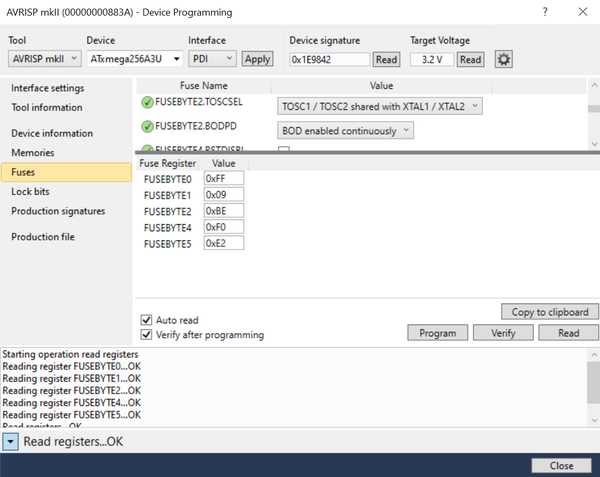Open the TOSCSEL value dropdown

click(380, 106)
